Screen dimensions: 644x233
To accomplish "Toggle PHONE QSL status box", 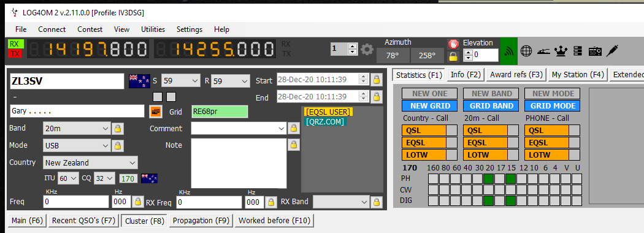I will point(575,131).
